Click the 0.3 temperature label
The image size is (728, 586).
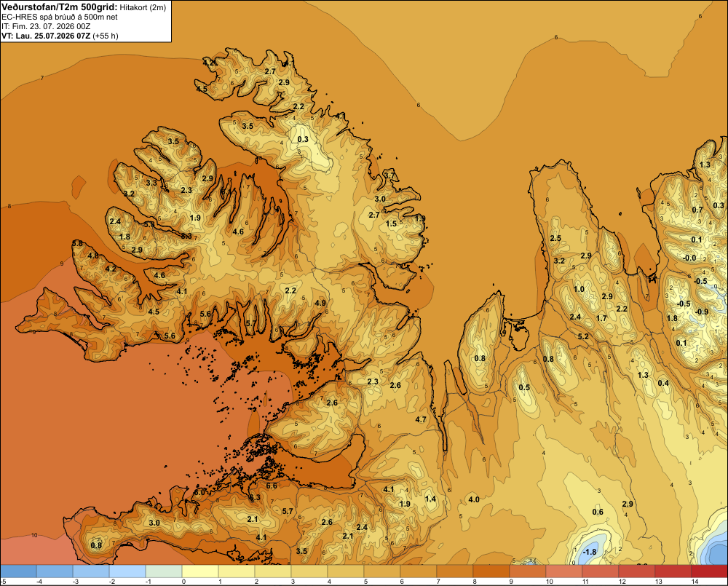tap(303, 139)
